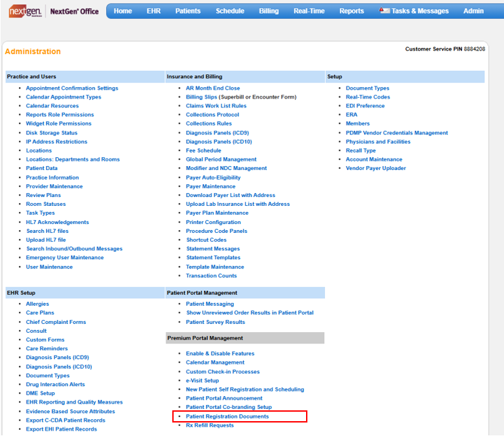Open Patient Registration Documents link
This screenshot has width=504, height=436.
click(227, 416)
